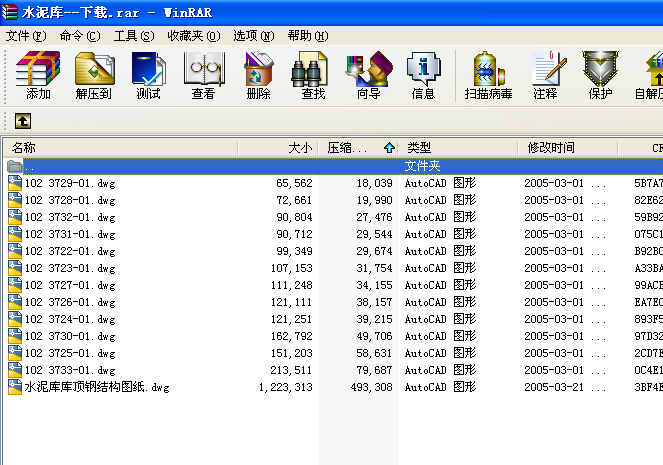Click the date 2005-03-21
Screen dimensions: 663x465
tap(554, 387)
